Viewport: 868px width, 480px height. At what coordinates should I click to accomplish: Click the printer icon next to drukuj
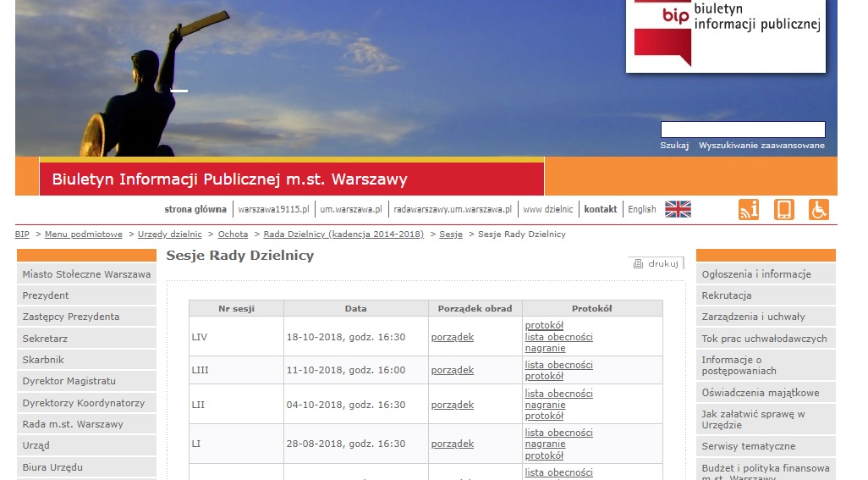pos(638,263)
